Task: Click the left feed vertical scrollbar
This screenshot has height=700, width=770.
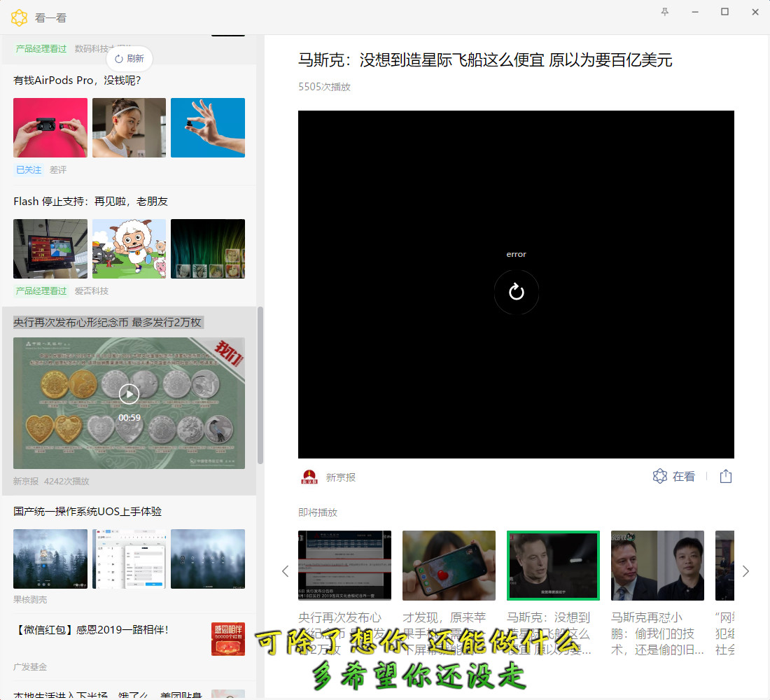Action: (x=260, y=385)
